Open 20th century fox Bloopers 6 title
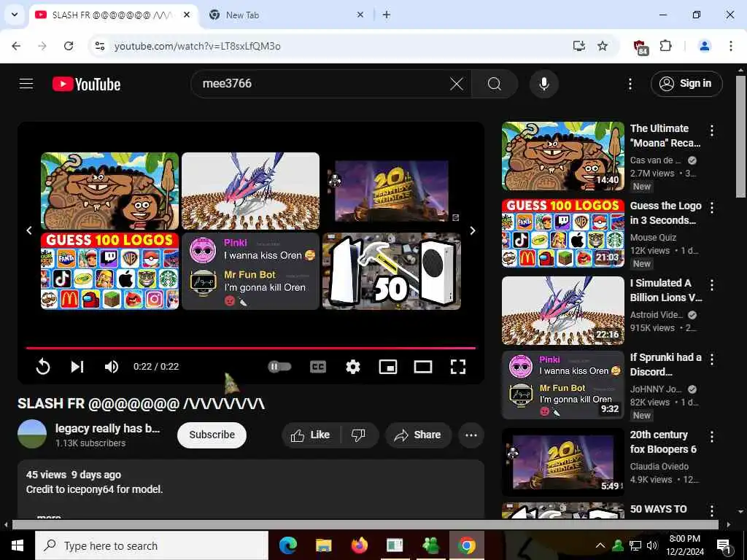Screen dimensions: 747x560 click(x=663, y=442)
